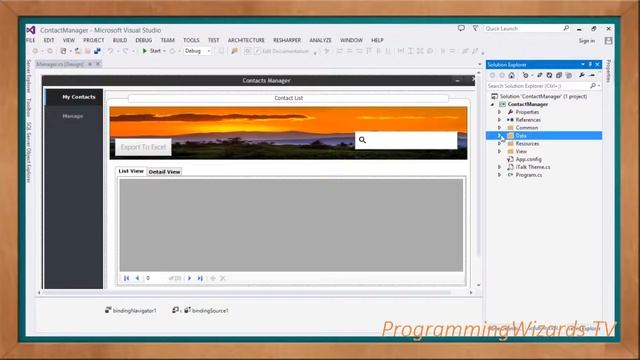Open Properties wrench icon in Solution Explorer

click(x=582, y=75)
